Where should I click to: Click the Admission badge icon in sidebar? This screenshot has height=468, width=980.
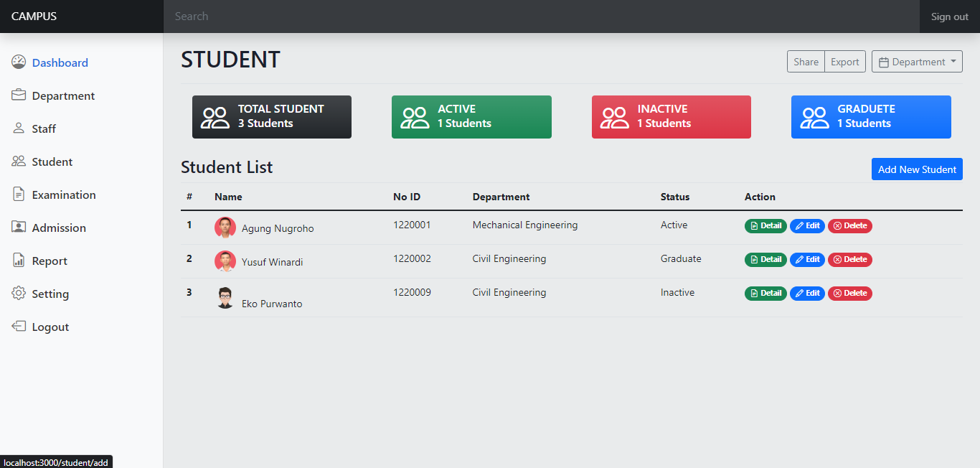19,228
